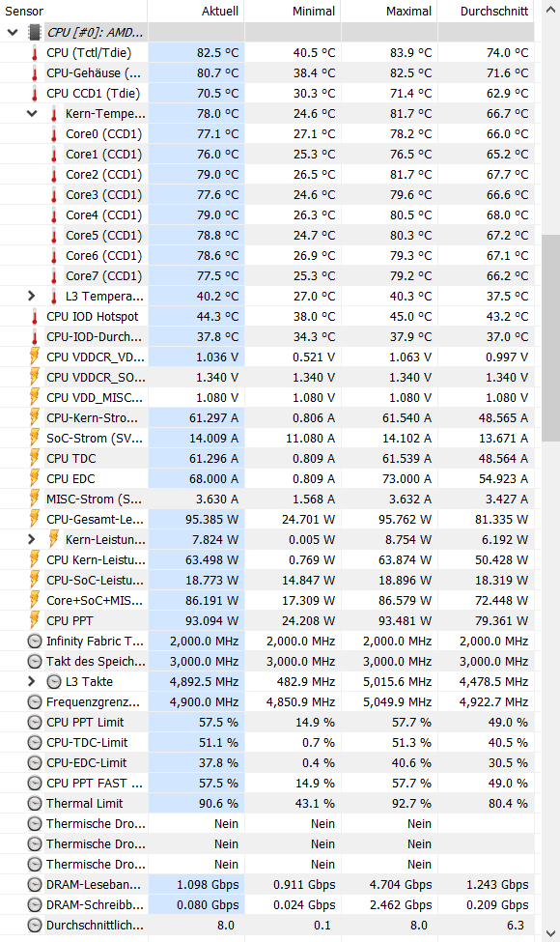Sort by the Minimal column header

click(x=293, y=11)
